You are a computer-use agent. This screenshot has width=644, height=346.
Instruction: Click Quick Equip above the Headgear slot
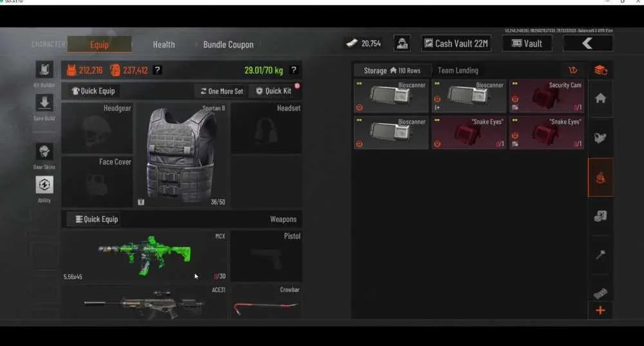tap(93, 91)
